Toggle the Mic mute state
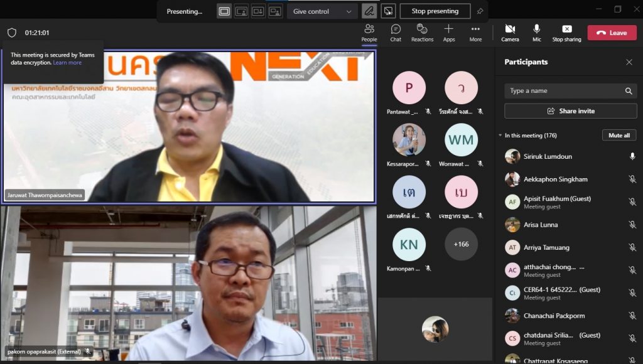643x364 pixels. coord(537,33)
